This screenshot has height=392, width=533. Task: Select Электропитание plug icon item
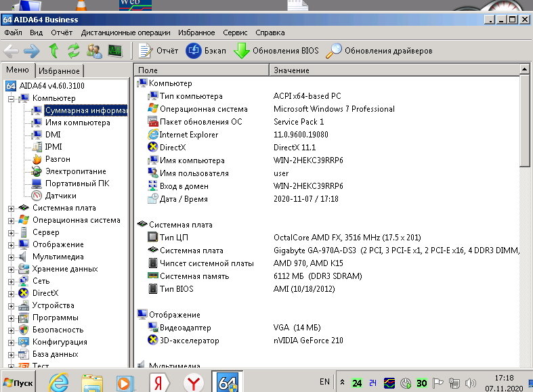click(x=37, y=171)
